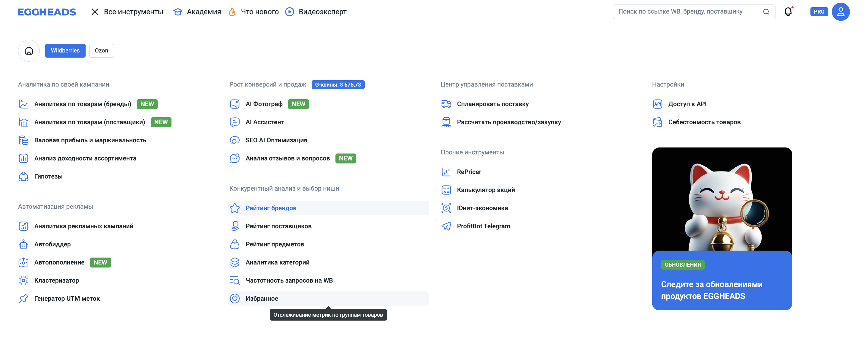Click the Доступ к API icon
This screenshot has width=868, height=342.
coord(657,104)
